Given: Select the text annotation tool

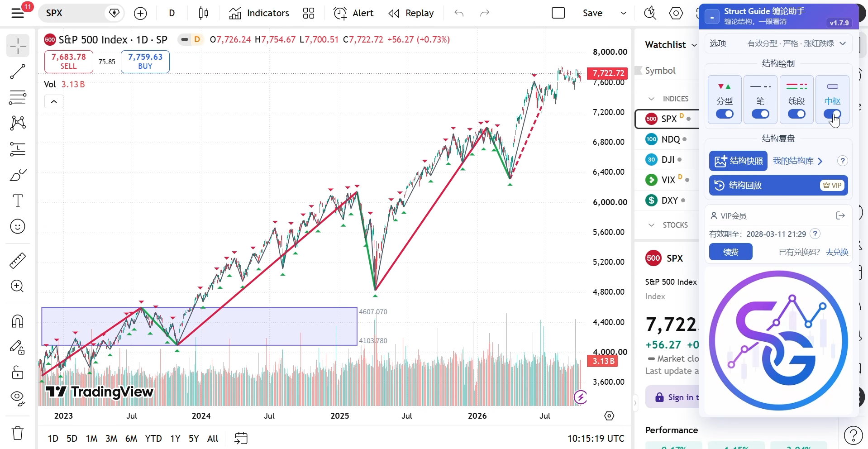Looking at the screenshot, I should click(18, 201).
